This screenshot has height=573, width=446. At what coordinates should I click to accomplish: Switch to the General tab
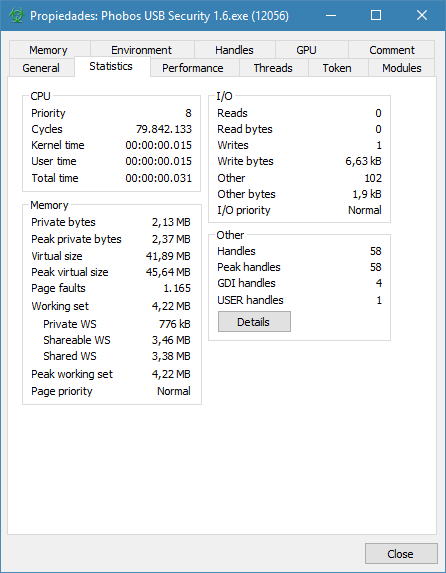(x=41, y=68)
